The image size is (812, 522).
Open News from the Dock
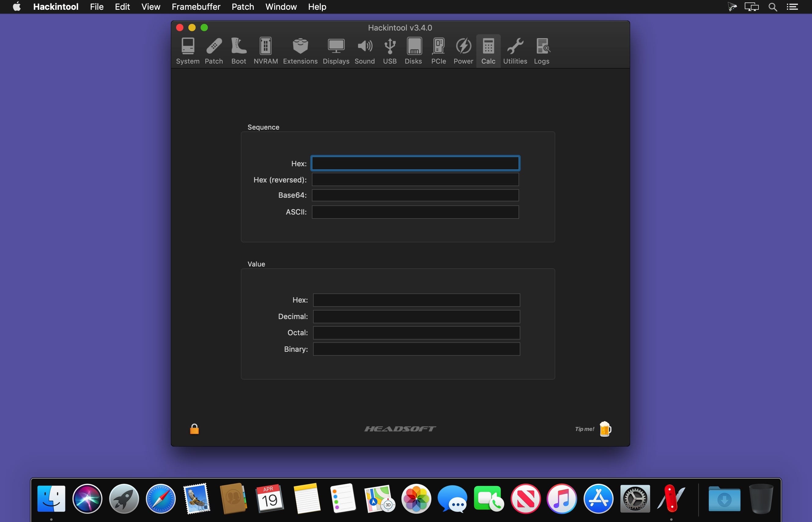[x=526, y=498]
